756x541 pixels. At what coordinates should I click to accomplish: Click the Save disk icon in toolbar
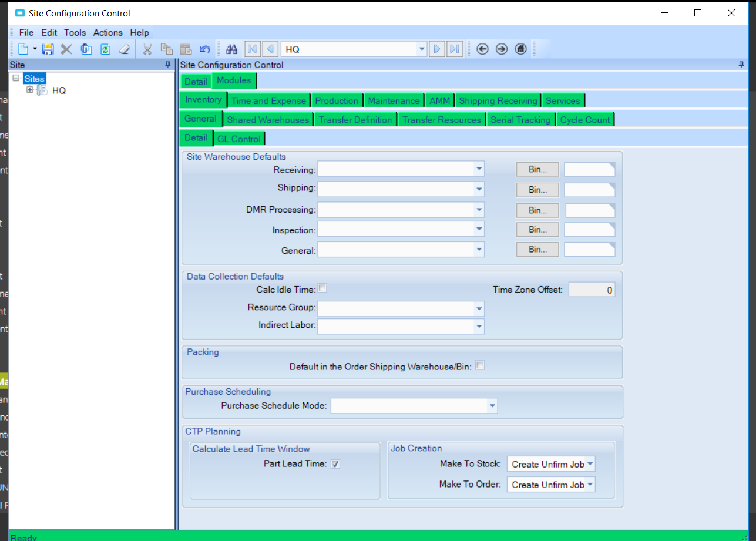point(48,49)
